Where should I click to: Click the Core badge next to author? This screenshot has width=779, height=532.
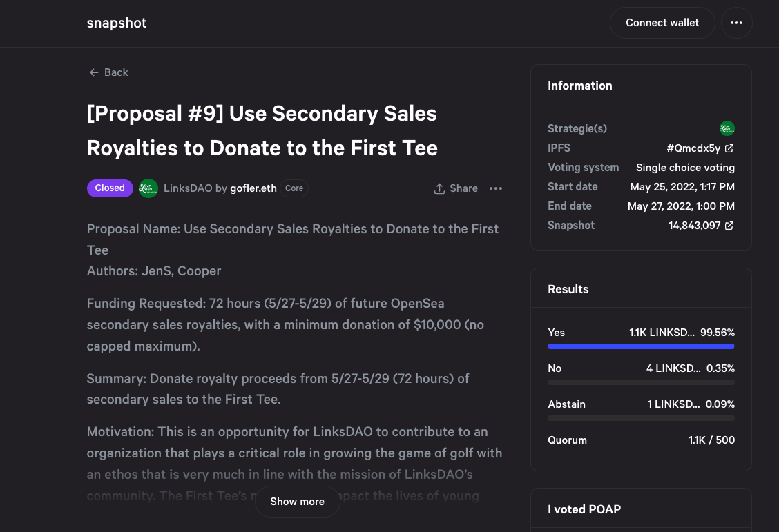coord(294,188)
